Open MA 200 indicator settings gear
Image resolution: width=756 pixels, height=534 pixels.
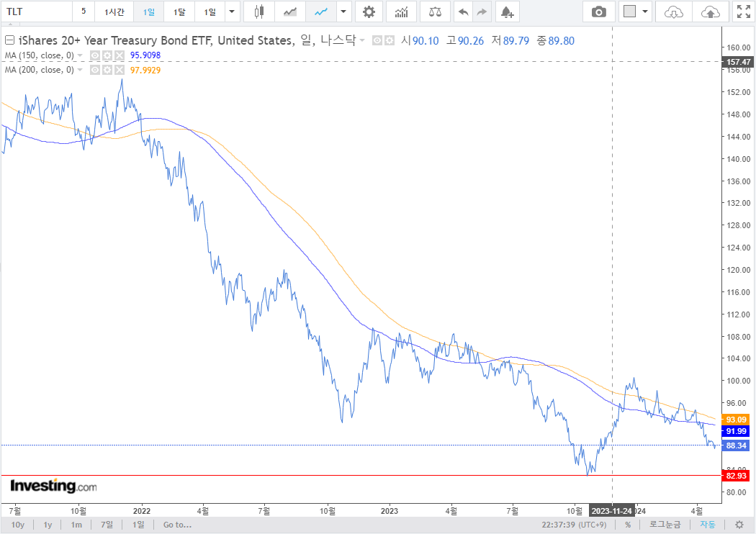pos(107,70)
